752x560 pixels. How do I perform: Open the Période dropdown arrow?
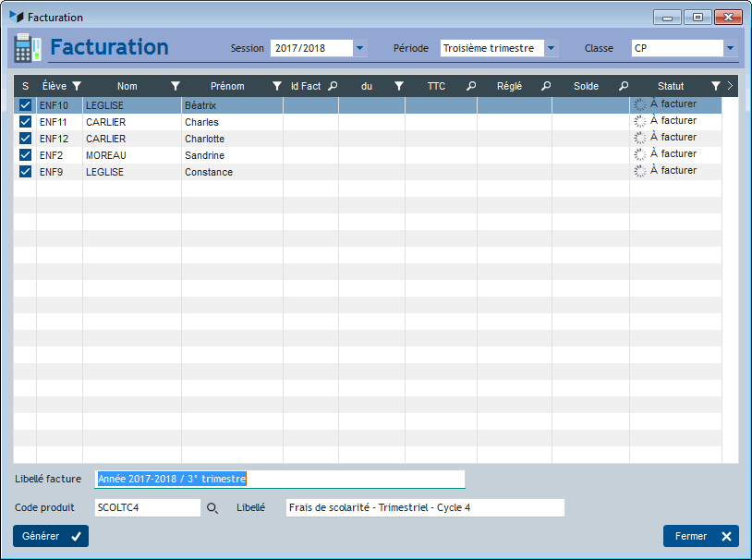point(551,48)
